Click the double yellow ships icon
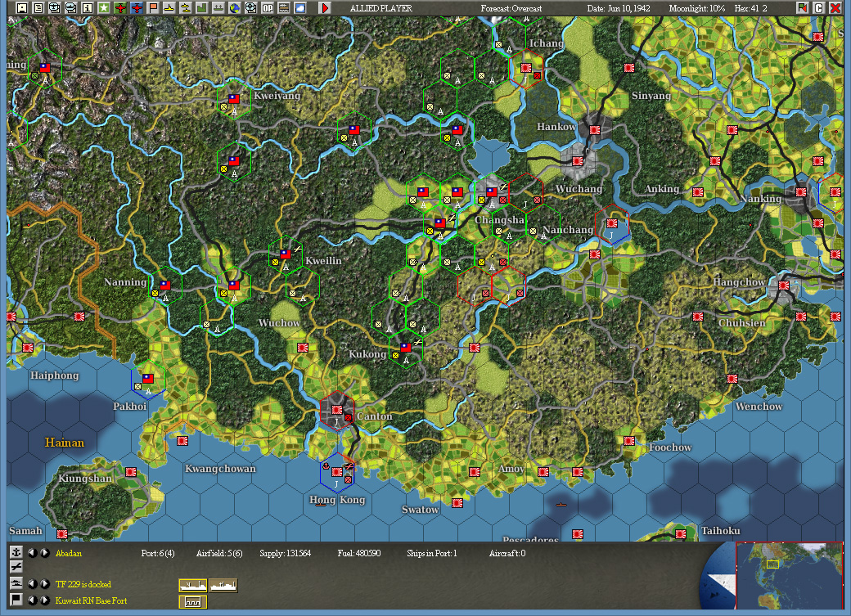851x616 pixels. 186,8
